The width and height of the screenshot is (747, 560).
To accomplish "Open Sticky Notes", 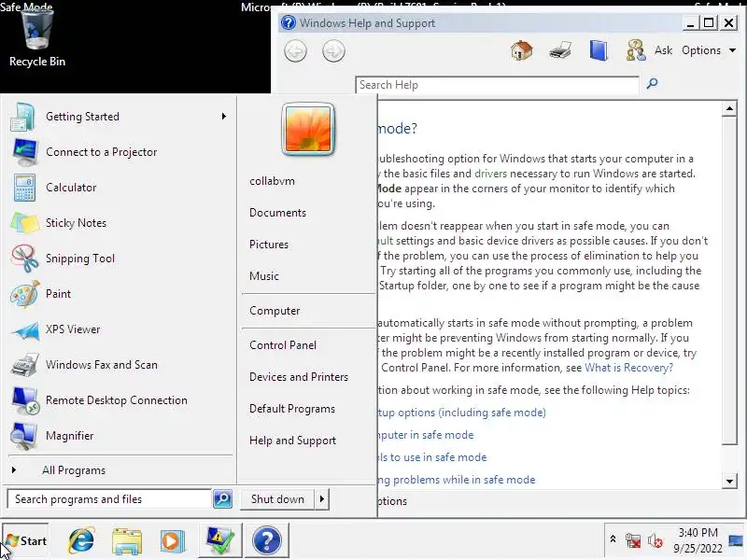I will point(119,223).
